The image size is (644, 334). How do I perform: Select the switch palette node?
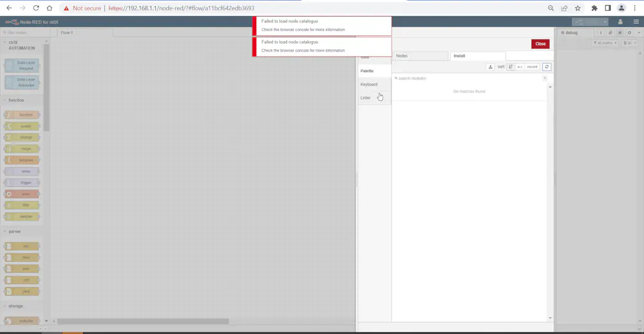(22, 126)
